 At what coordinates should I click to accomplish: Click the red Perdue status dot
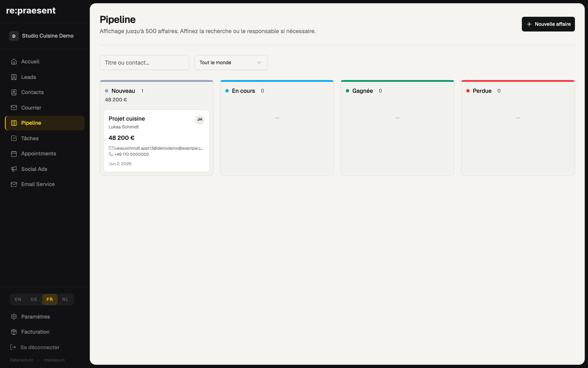coord(468,91)
